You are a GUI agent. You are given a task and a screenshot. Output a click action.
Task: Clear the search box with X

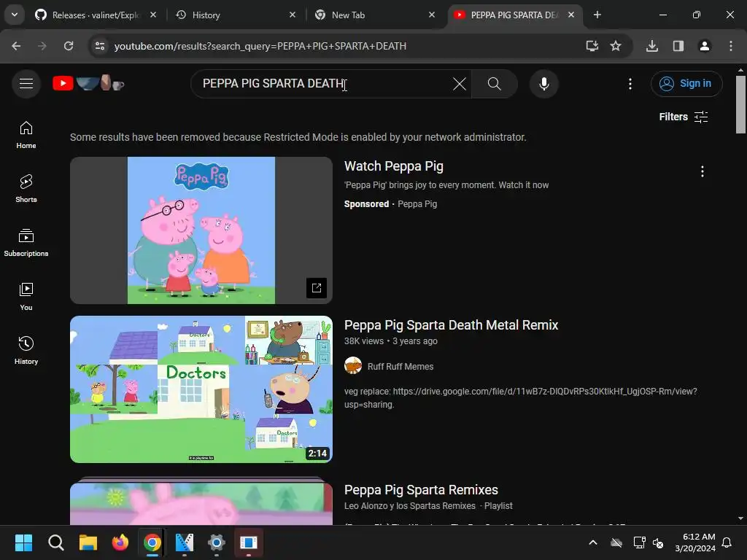460,84
